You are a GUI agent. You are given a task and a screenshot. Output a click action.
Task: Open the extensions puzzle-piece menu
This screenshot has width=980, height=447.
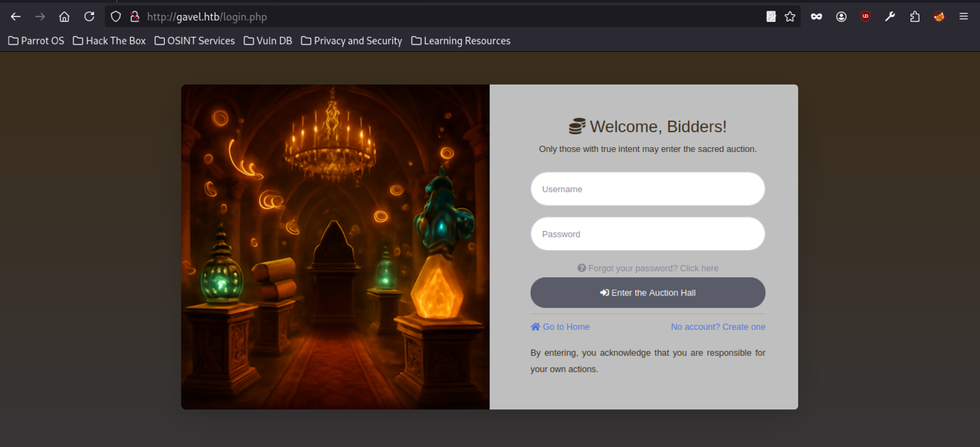pos(915,16)
